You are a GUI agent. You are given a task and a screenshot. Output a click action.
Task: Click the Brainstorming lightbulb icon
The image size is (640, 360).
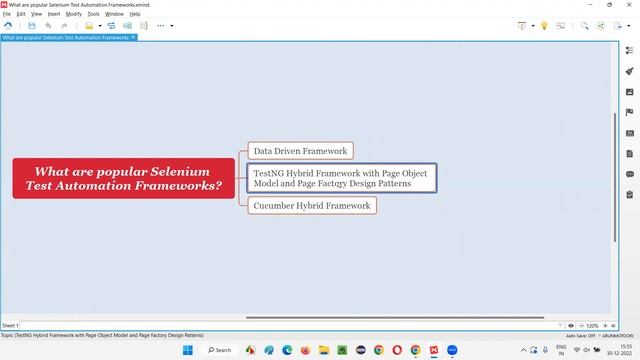pyautogui.click(x=544, y=26)
